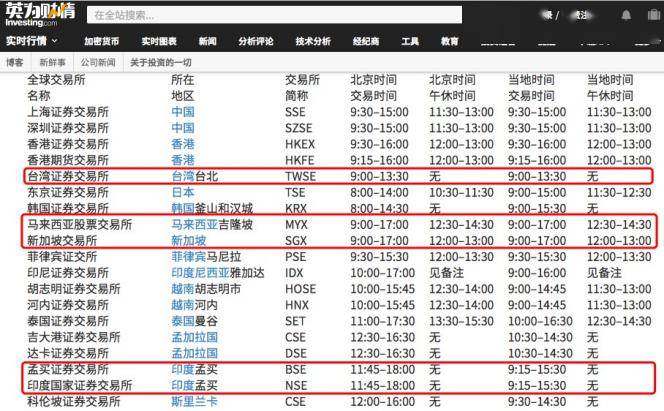Click the 斯里兰卡 region link
Image resolution: width=664 pixels, height=411 pixels.
point(195,402)
